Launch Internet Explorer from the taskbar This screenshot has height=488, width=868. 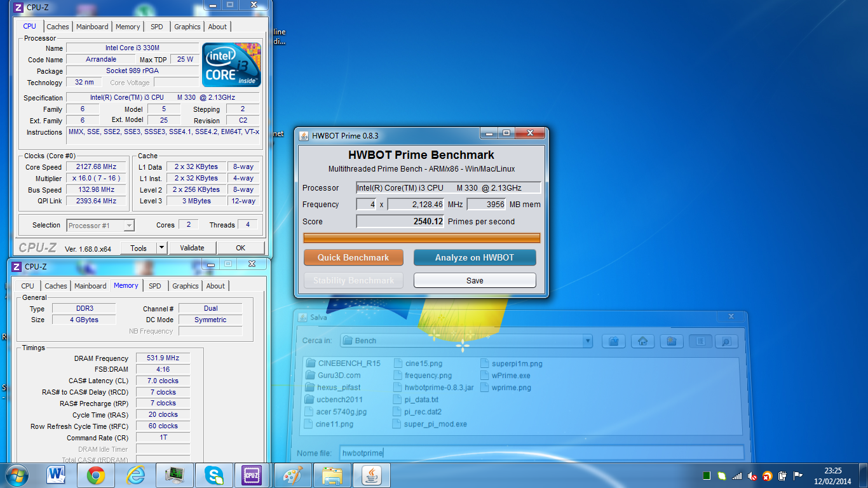[x=135, y=475]
